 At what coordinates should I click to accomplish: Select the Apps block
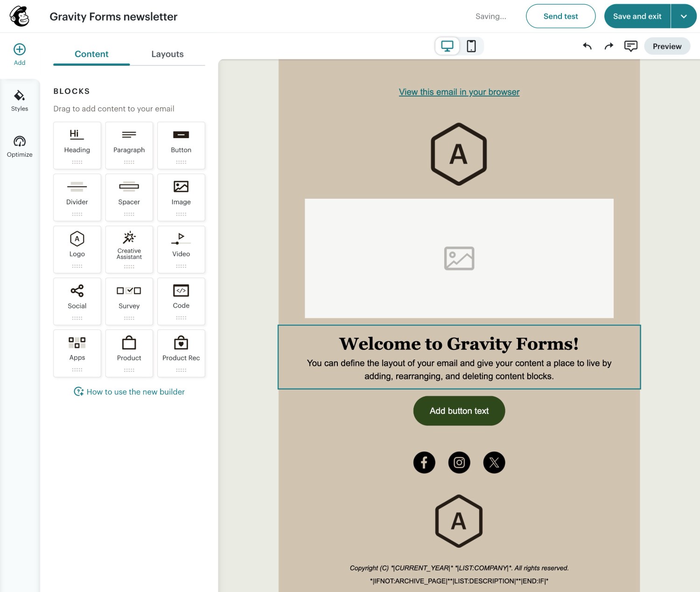tap(77, 353)
